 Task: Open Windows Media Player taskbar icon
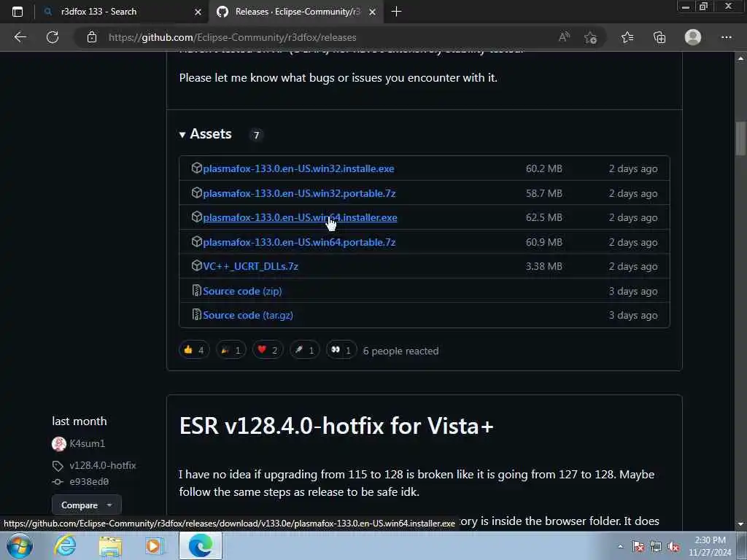[x=155, y=545]
